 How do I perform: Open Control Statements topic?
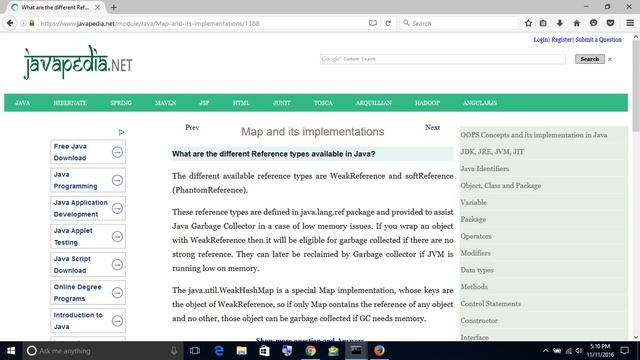click(491, 304)
